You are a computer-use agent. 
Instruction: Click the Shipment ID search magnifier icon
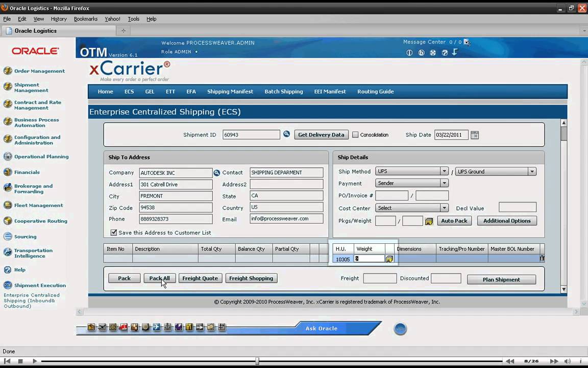click(286, 134)
